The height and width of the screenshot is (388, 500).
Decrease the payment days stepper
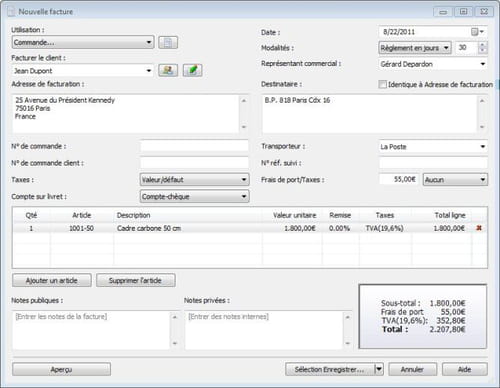pos(482,51)
